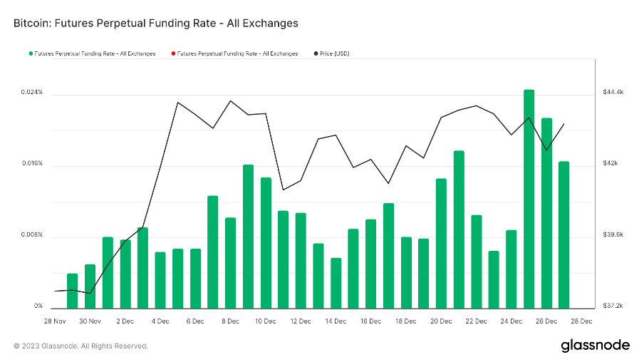Click the 6 Dec date label
Screen dimensions: 644x362
tap(195, 321)
